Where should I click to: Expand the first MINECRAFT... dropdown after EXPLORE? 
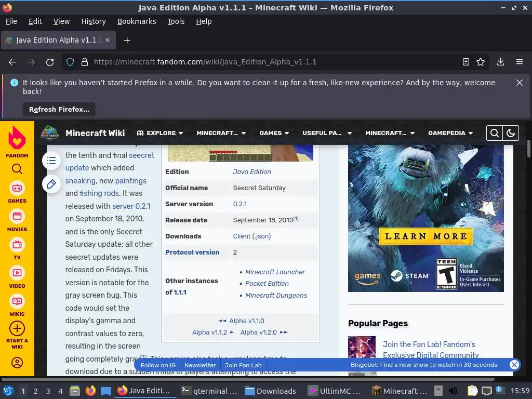click(221, 133)
